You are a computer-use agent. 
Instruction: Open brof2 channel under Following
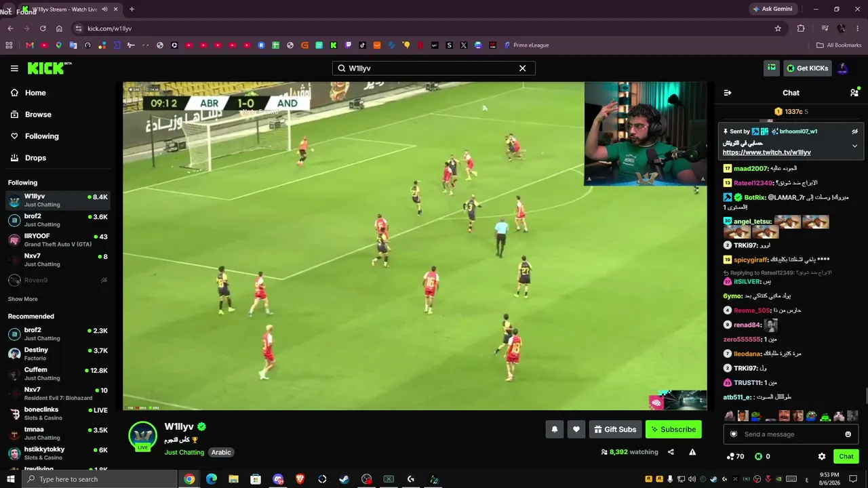58,220
